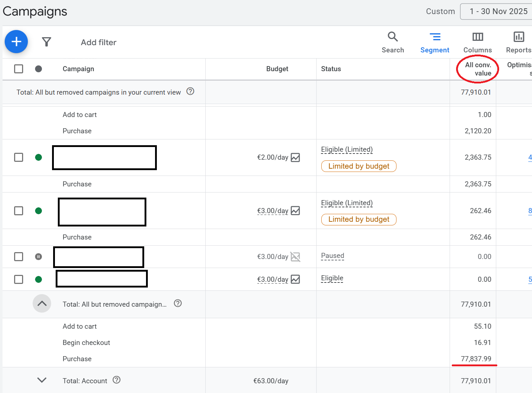Screen dimensions: 532x393
Task: Click the blue plus new campaign button
Action: click(16, 42)
